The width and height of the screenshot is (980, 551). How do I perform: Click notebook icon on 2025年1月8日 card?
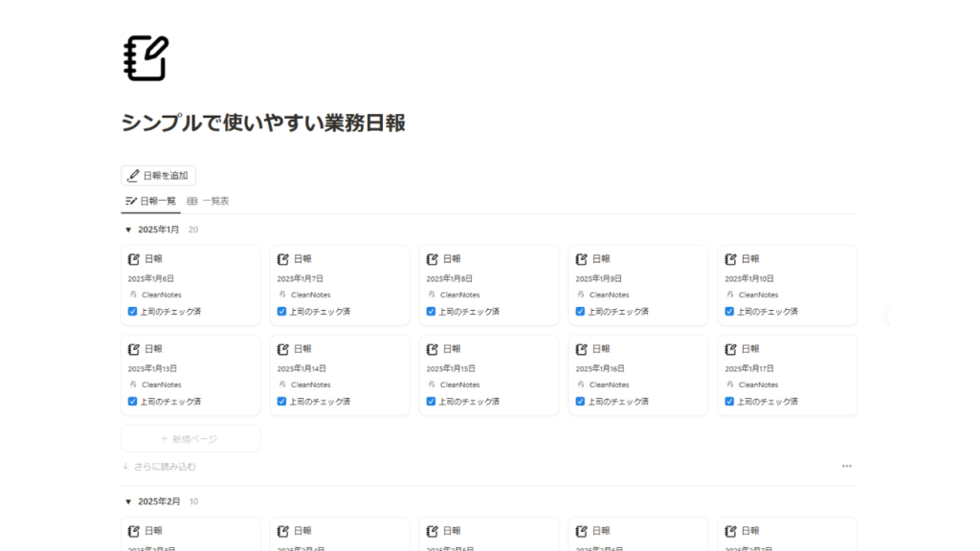(x=433, y=259)
